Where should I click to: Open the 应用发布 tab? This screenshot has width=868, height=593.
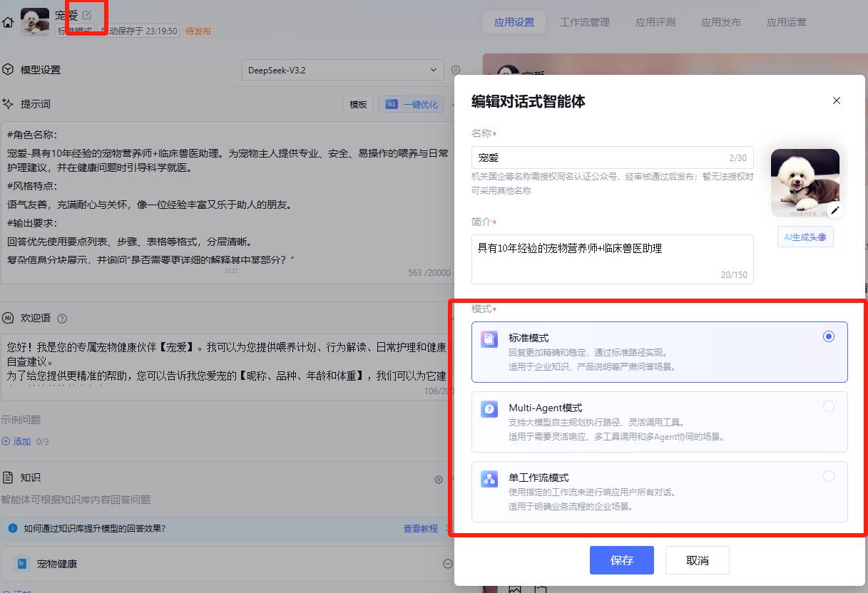pos(720,22)
